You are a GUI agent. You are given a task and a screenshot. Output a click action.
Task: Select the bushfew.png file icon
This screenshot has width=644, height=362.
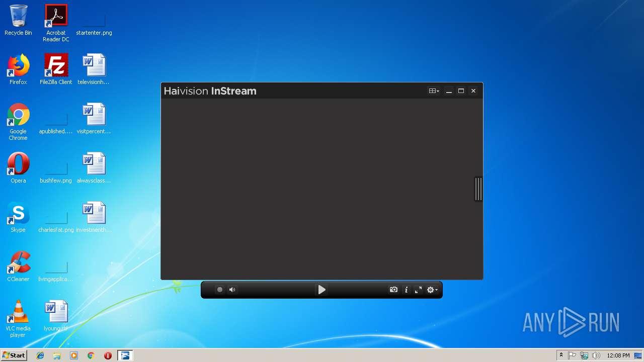point(56,168)
